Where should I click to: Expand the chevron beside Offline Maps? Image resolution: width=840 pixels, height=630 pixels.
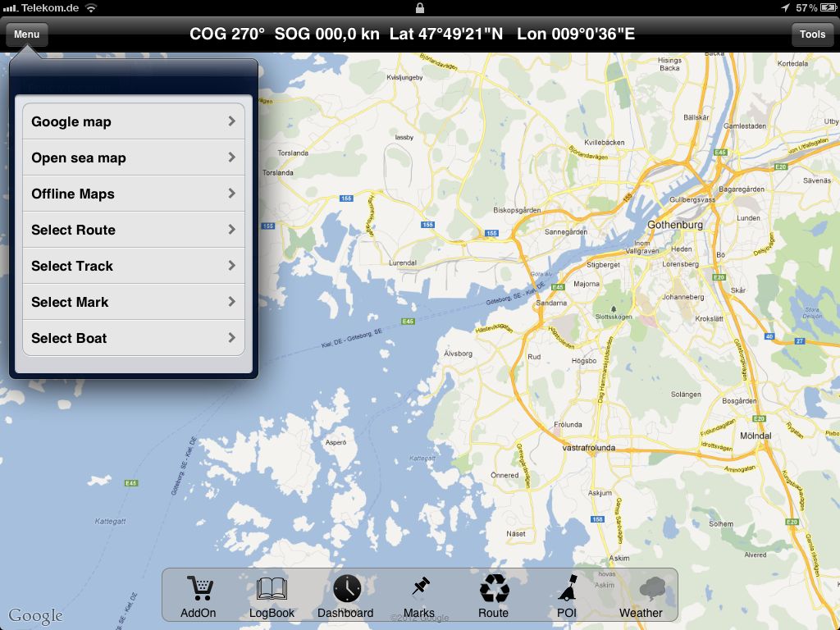coord(232,193)
